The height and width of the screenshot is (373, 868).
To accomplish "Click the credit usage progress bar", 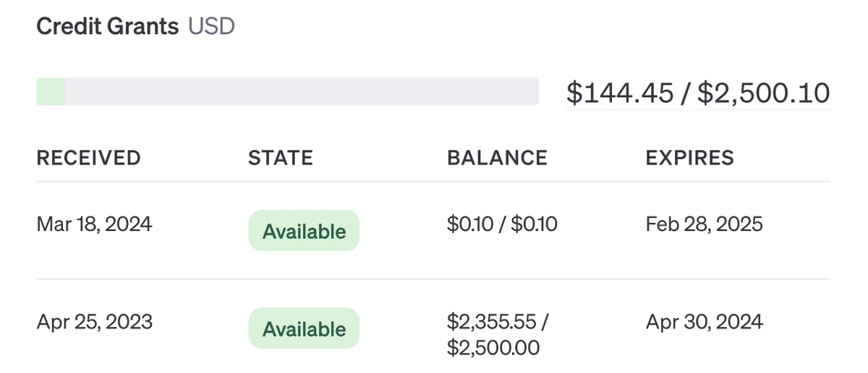I will [287, 92].
